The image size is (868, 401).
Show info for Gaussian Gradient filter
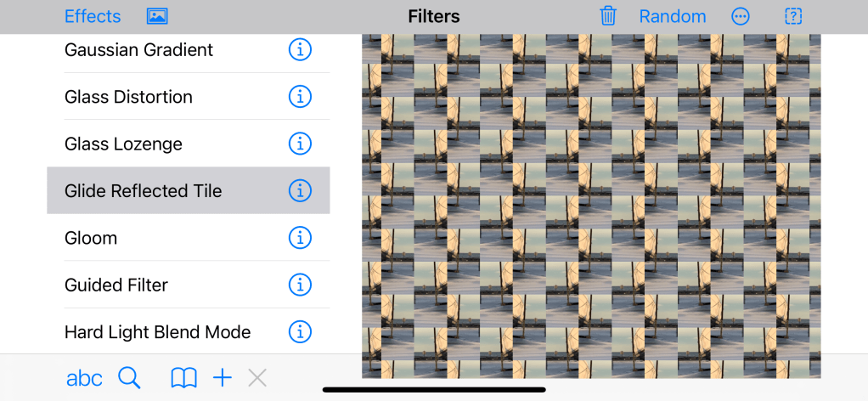coord(300,50)
